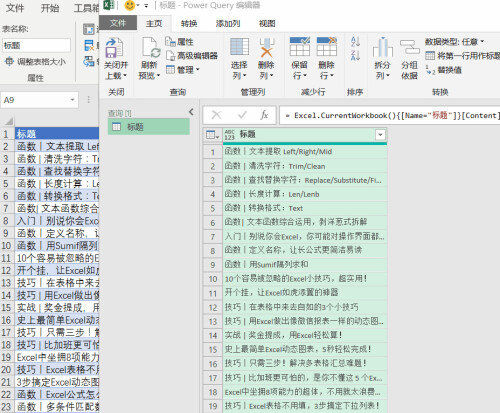Switch to the View (视图) tab
The height and width of the screenshot is (413, 500).
pyautogui.click(x=267, y=24)
